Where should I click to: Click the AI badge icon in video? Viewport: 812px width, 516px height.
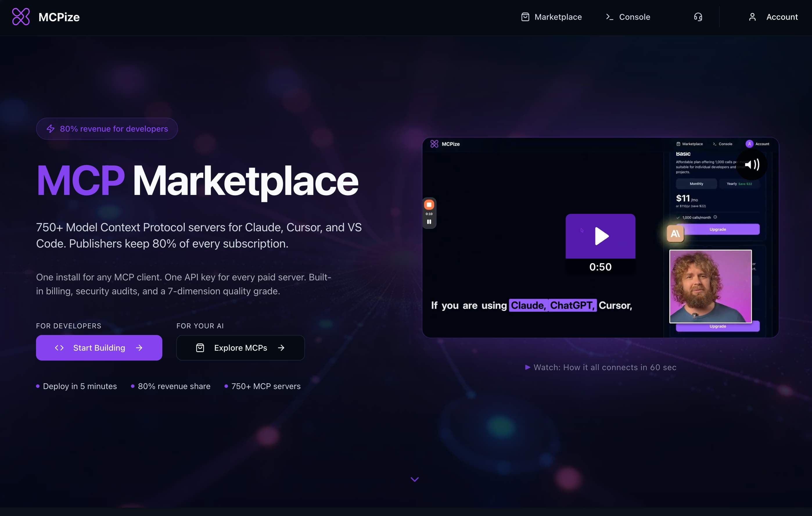(x=676, y=233)
